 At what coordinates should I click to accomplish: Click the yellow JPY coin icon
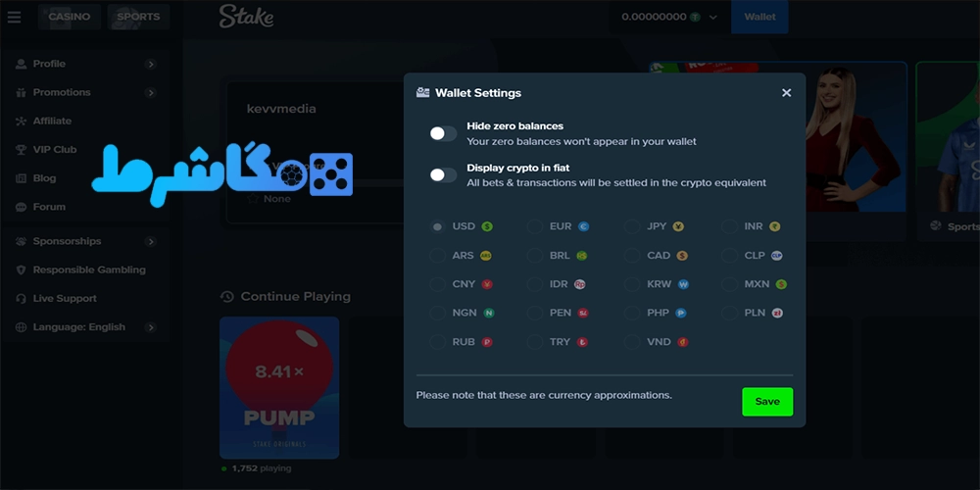pyautogui.click(x=678, y=226)
